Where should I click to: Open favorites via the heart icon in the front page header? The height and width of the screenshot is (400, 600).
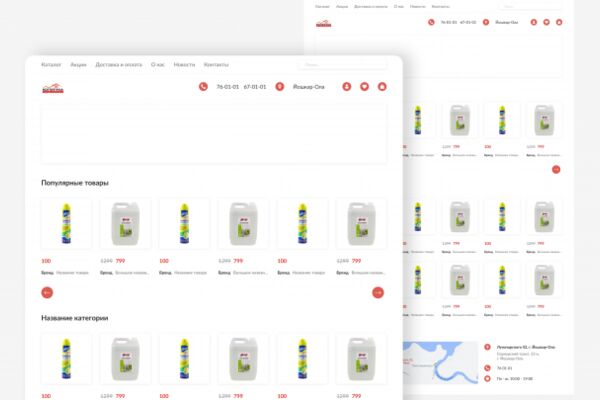(364, 87)
